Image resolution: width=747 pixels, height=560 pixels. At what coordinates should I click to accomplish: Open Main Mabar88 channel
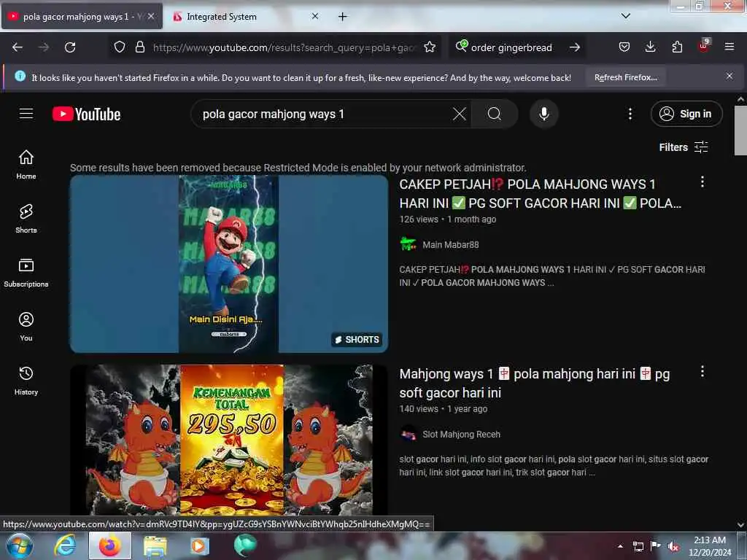[450, 245]
